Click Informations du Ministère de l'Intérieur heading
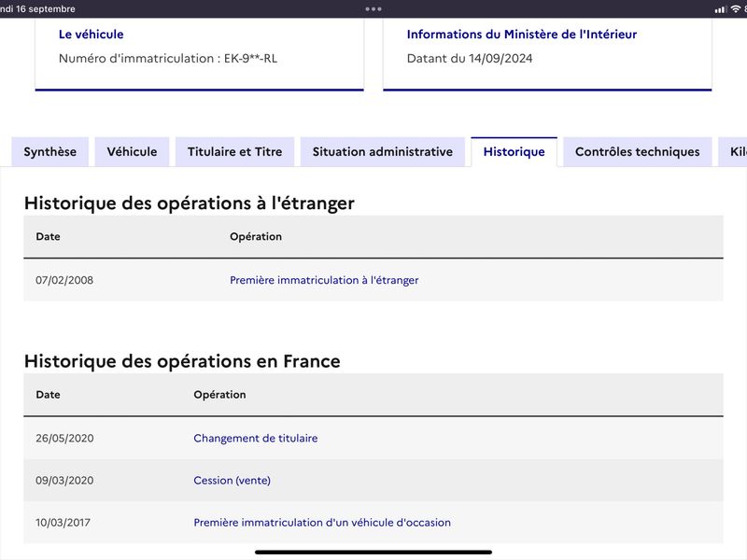 click(x=522, y=35)
